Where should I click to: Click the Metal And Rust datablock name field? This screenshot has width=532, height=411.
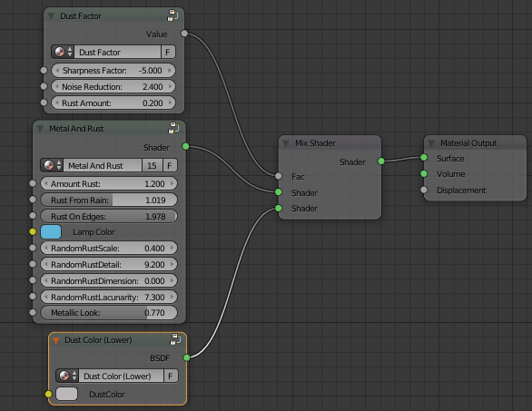click(103, 165)
